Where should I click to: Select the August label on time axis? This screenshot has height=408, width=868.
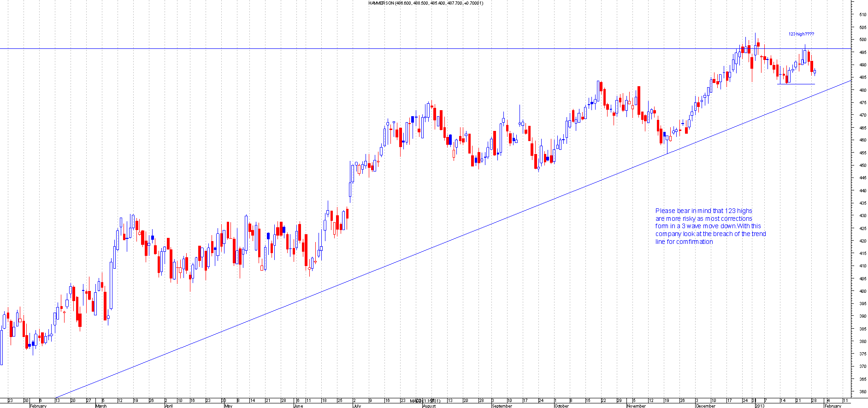[x=429, y=406]
